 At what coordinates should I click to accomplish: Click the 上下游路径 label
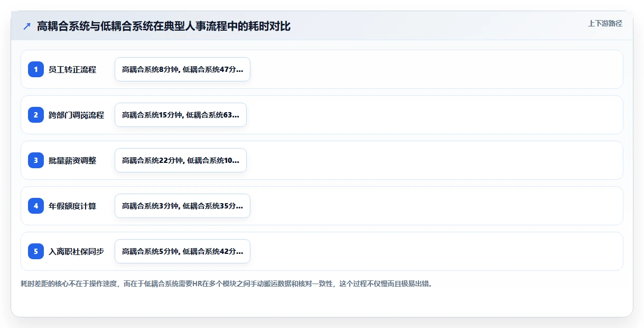point(605,23)
